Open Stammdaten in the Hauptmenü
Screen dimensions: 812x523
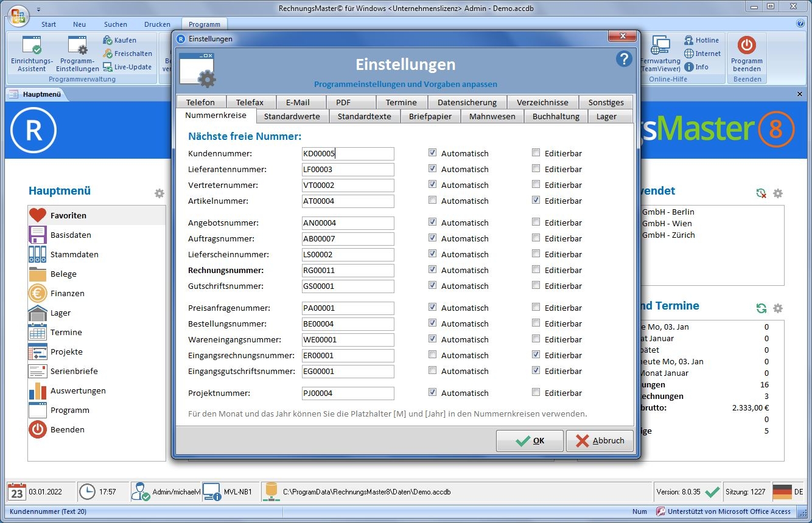click(97, 254)
